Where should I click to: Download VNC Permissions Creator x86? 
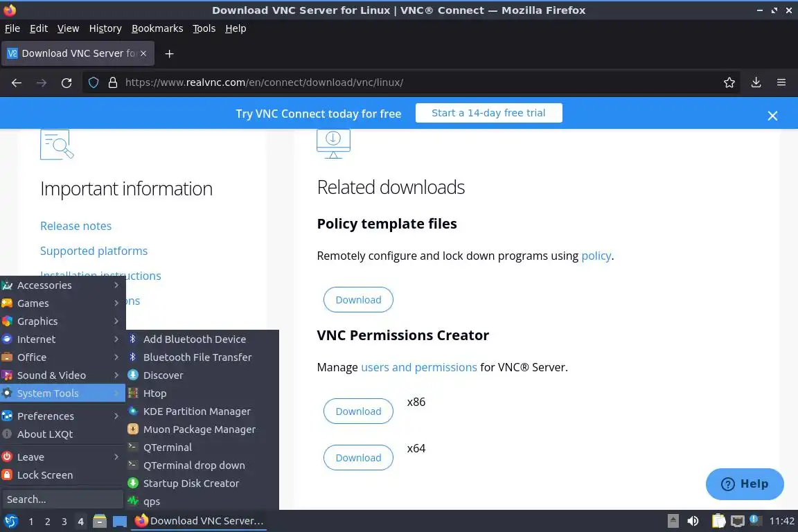pos(358,411)
